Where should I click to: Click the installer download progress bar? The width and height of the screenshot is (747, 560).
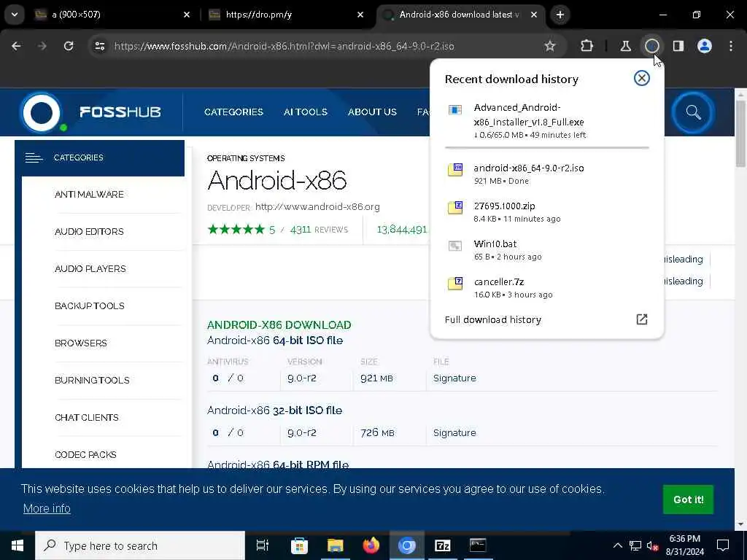click(x=546, y=147)
